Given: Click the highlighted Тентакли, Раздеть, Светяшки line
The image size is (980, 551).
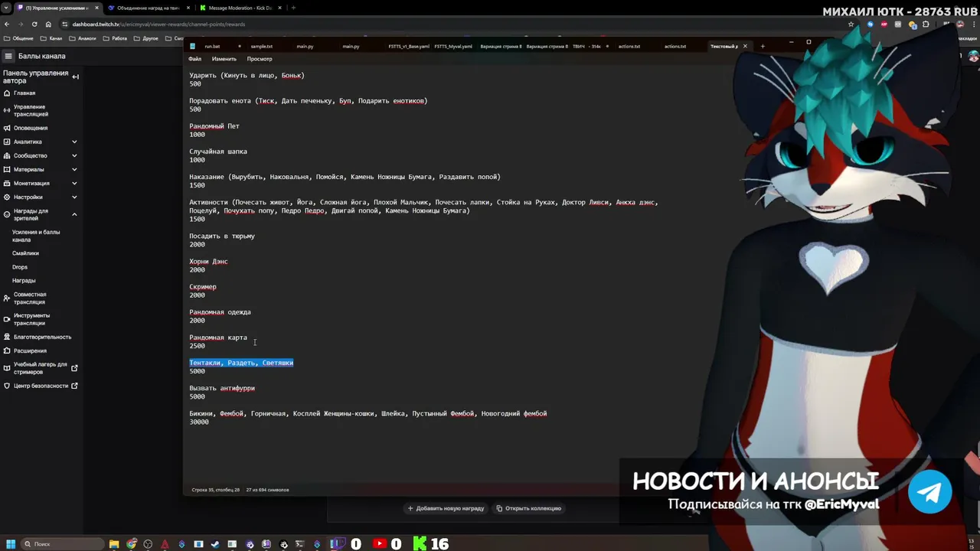Looking at the screenshot, I should point(241,363).
